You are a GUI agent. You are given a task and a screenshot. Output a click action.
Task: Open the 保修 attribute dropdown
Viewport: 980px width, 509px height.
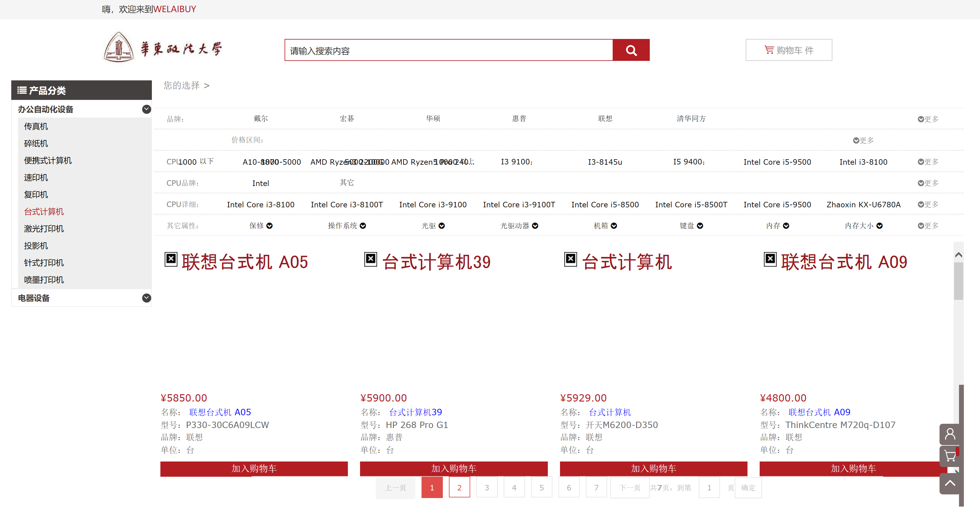[261, 226]
